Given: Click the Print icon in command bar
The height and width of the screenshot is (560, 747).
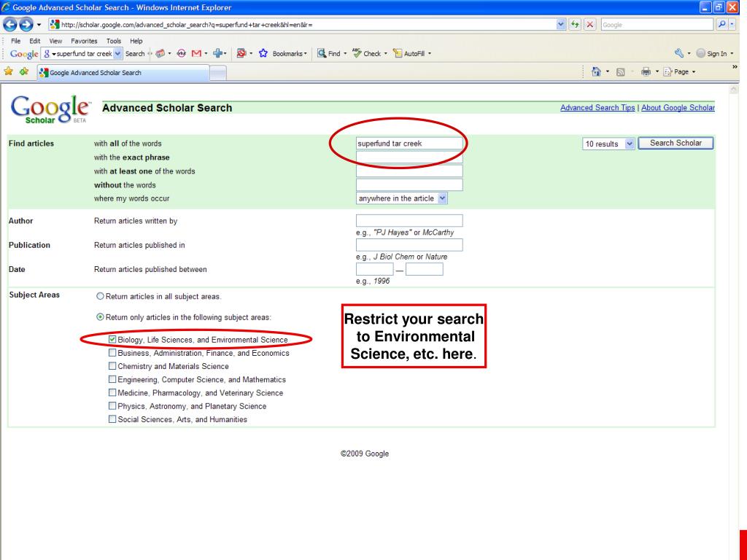Looking at the screenshot, I should 646,72.
